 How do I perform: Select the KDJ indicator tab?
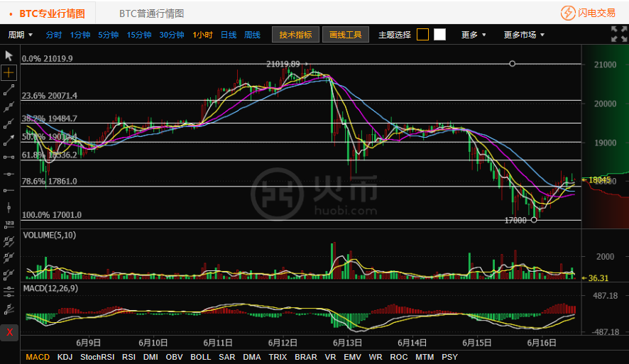coord(65,357)
